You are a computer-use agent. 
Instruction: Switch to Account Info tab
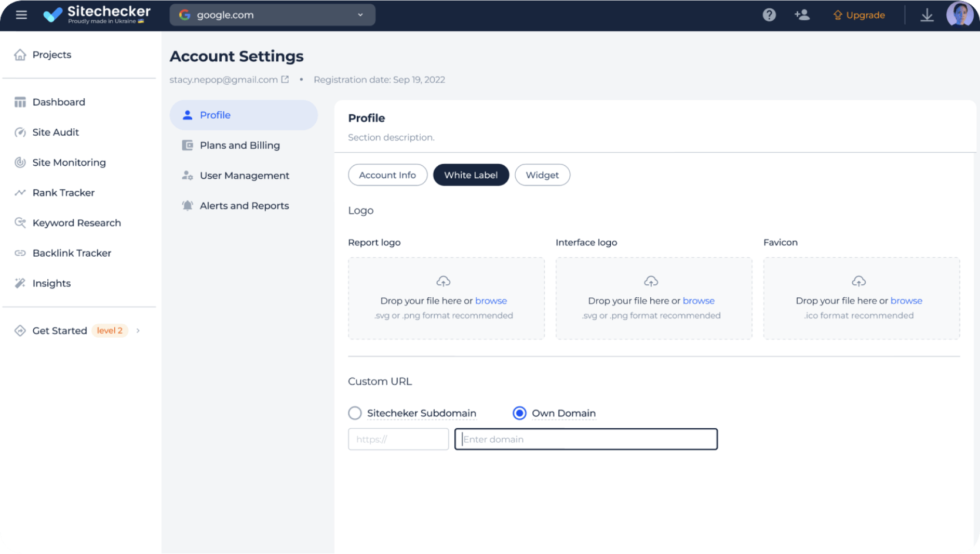pos(387,175)
